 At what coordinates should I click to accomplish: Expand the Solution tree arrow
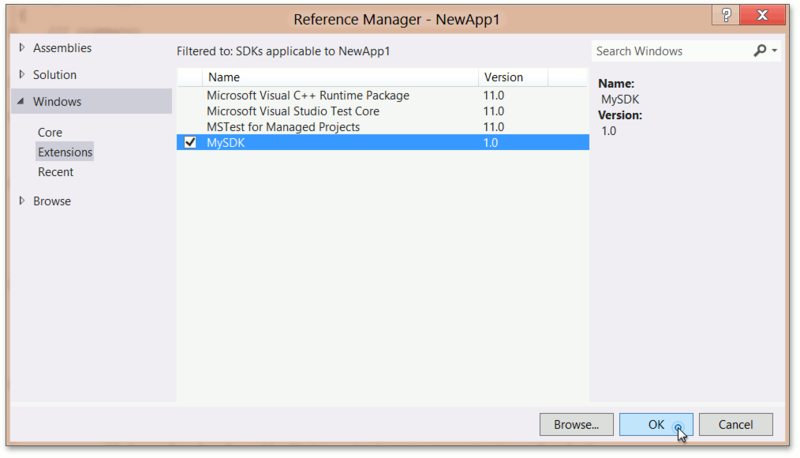pyautogui.click(x=21, y=74)
